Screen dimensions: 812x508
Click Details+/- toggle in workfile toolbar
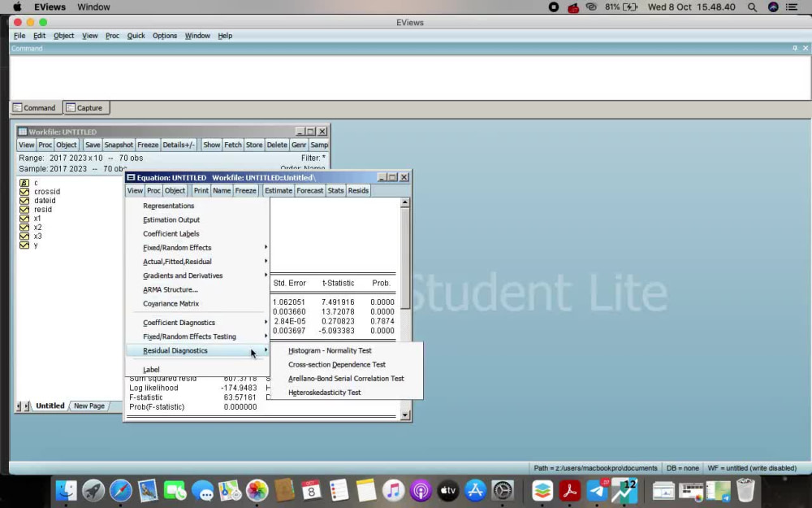pyautogui.click(x=179, y=145)
